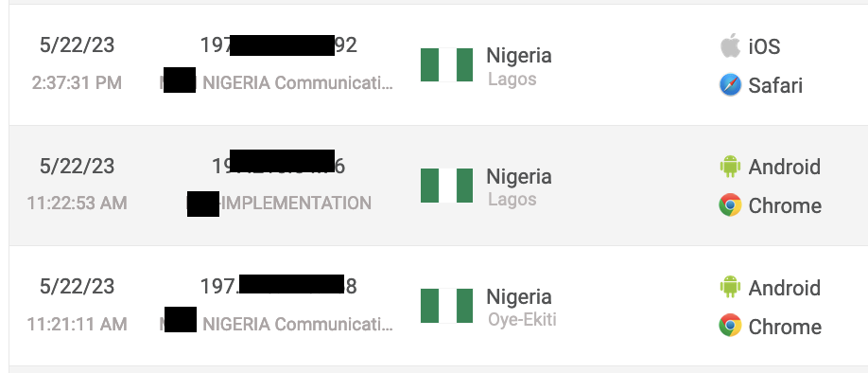The image size is (868, 373).
Task: Click the Android robot icon in the 11:22:53 AM row
Action: click(730, 167)
